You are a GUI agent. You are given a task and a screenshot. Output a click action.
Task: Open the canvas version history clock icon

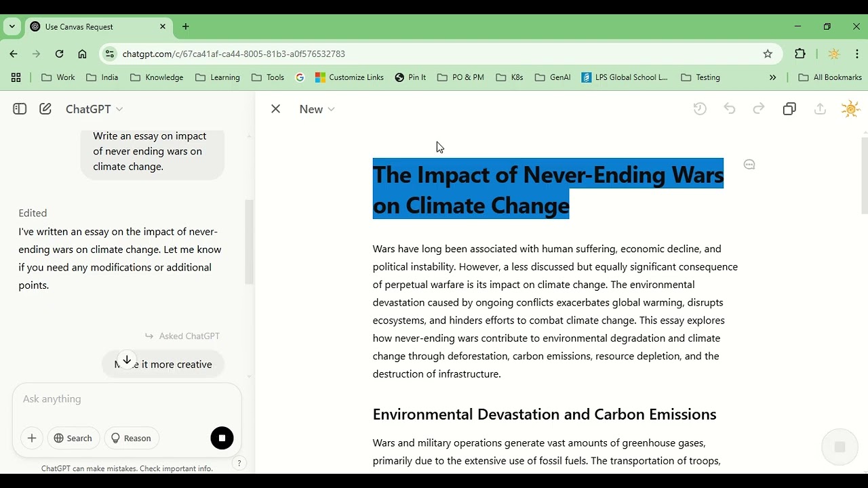(x=700, y=108)
